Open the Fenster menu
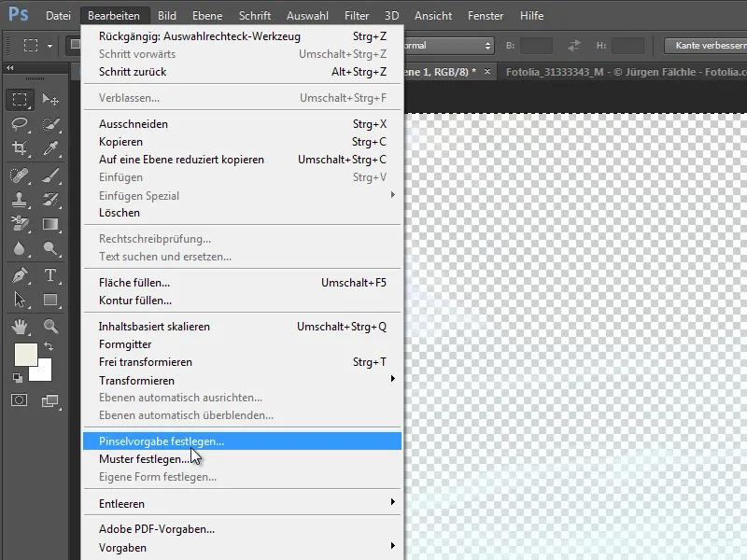747x560 pixels. pos(486,16)
